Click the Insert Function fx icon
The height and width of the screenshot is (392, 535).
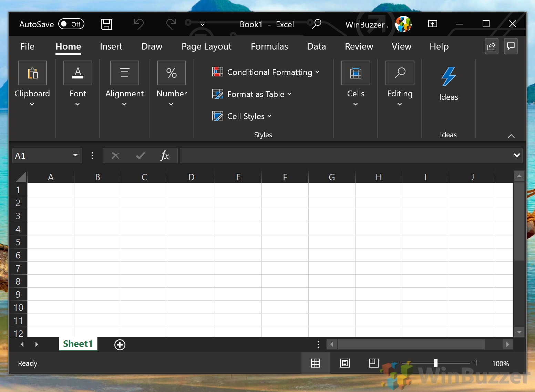pos(165,156)
